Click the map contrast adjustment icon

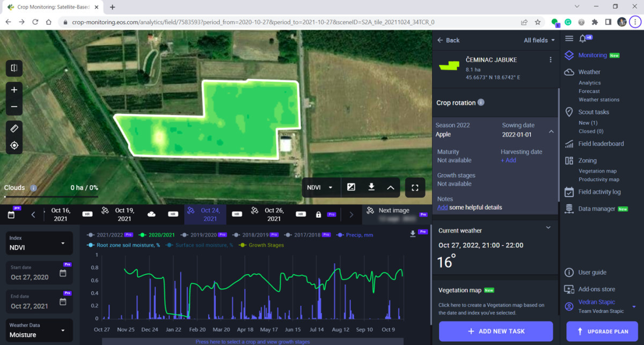351,187
